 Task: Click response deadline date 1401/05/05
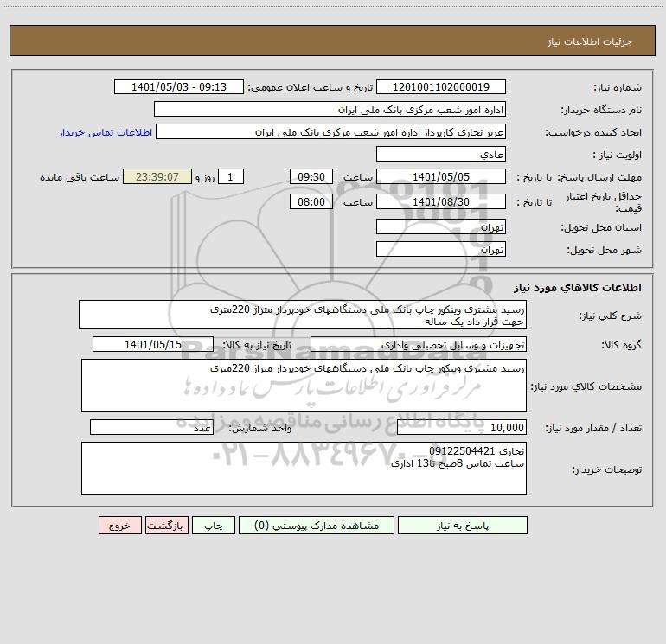441,176
